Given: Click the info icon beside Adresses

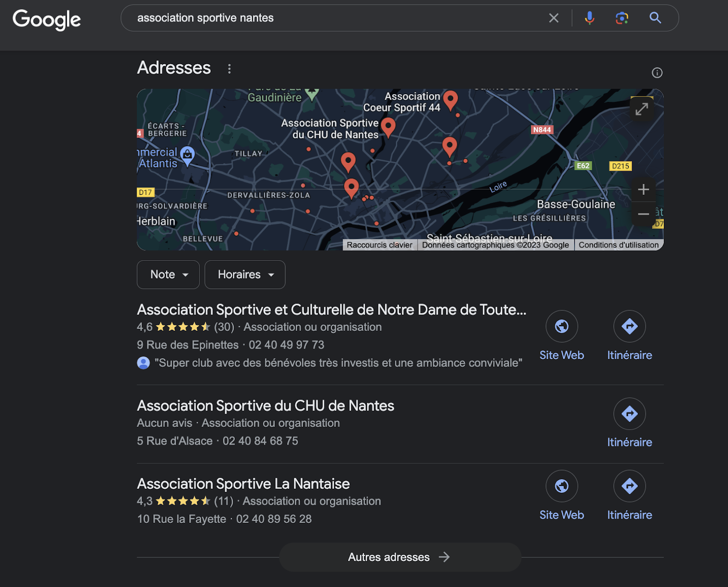Looking at the screenshot, I should [x=657, y=73].
